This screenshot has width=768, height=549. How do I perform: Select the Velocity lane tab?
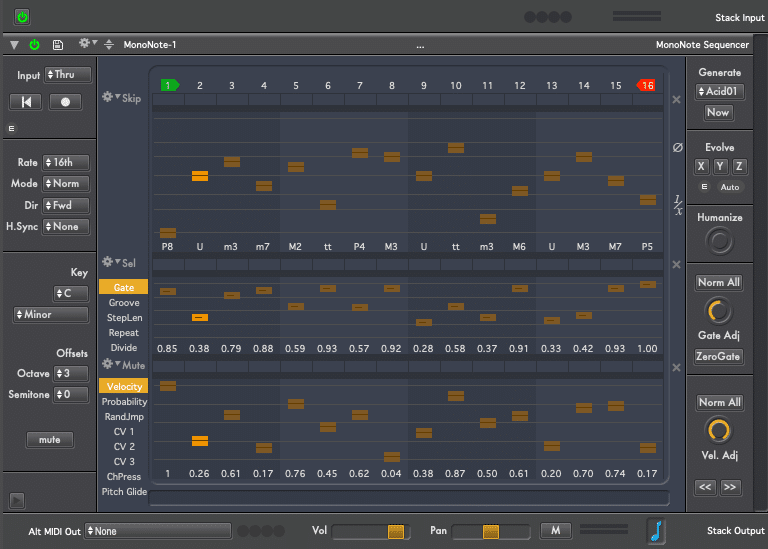[123, 386]
